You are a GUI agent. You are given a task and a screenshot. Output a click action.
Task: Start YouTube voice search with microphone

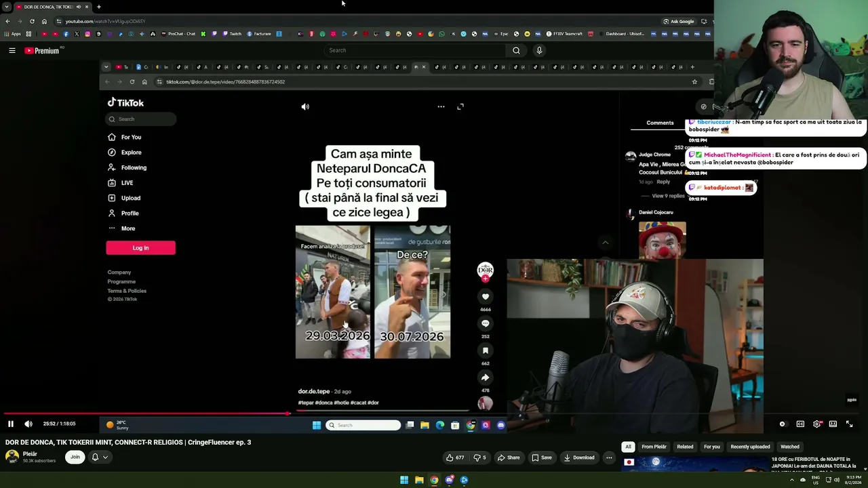[539, 50]
